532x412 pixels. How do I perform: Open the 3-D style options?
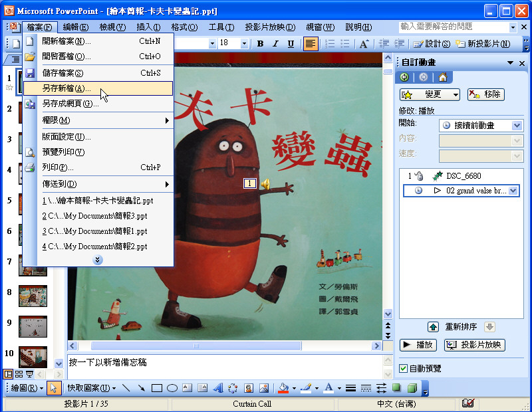(x=412, y=388)
